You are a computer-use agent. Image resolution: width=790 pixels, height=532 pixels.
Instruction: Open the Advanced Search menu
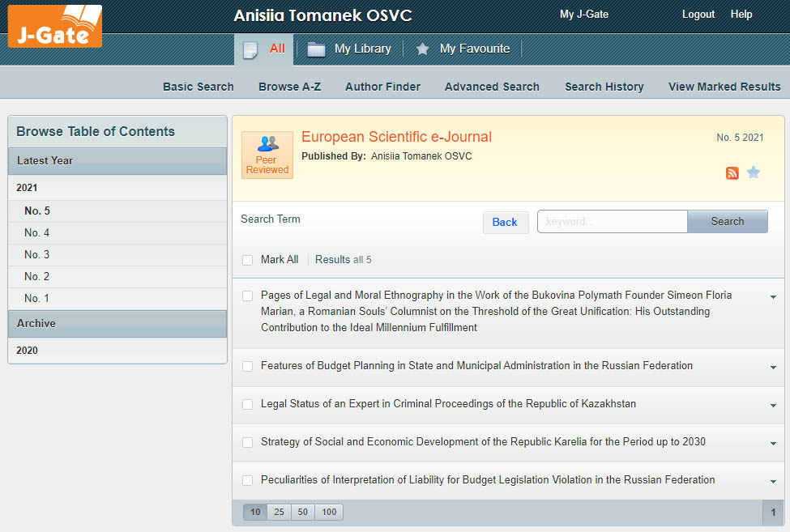492,87
